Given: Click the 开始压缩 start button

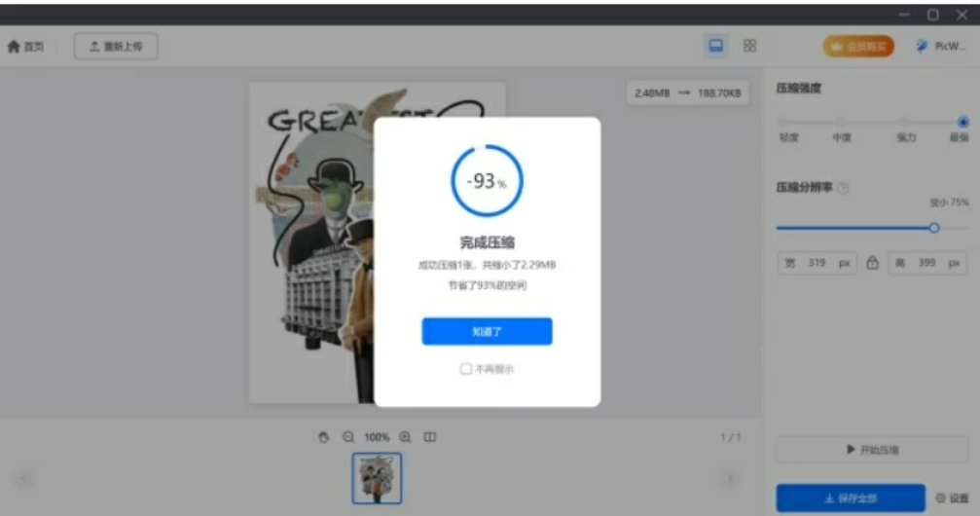Looking at the screenshot, I should tap(872, 450).
